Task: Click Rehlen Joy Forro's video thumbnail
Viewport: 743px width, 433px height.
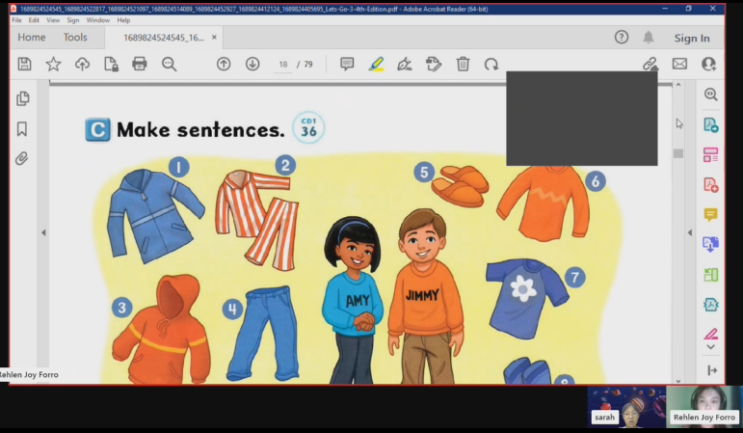Action: (x=704, y=407)
